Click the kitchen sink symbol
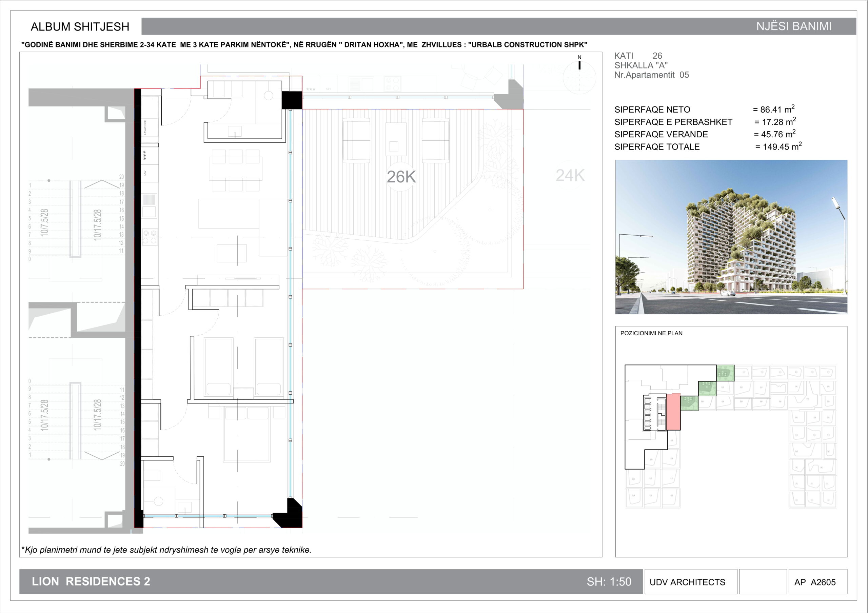 [149, 211]
